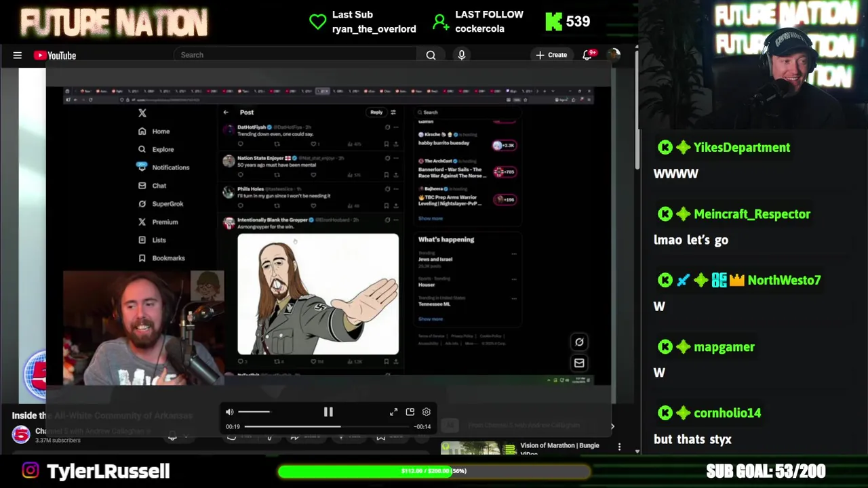Image resolution: width=868 pixels, height=488 pixels.
Task: Open Chat in the X sidebar
Action: [x=153, y=186]
